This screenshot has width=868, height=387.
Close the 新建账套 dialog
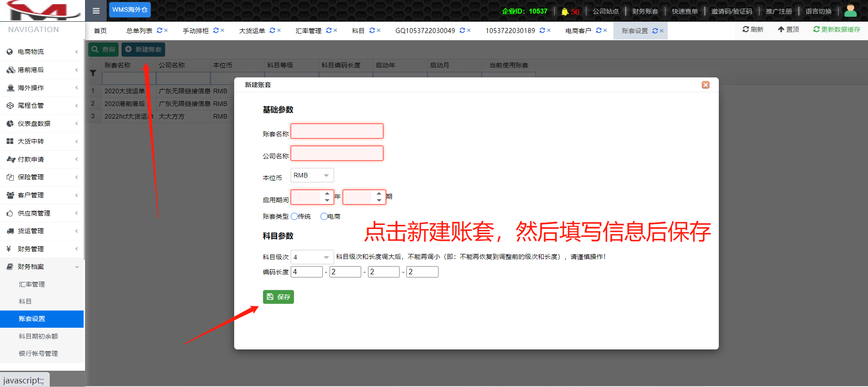(706, 85)
